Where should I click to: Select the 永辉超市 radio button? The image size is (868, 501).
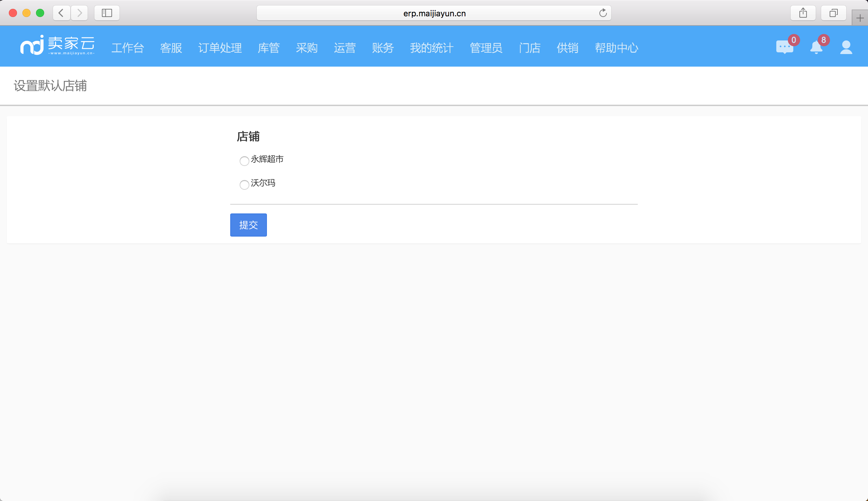tap(244, 161)
